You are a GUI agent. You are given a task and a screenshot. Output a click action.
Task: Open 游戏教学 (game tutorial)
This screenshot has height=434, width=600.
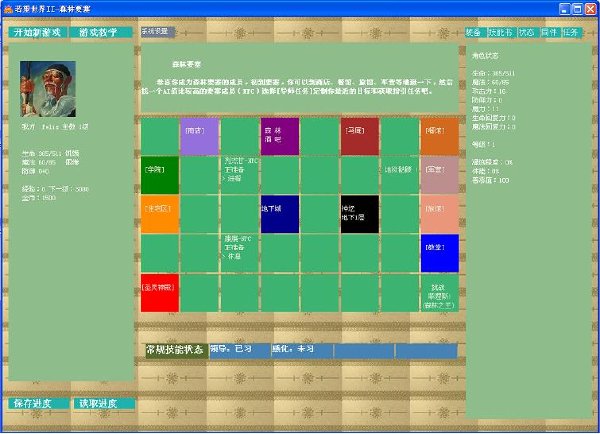[x=101, y=33]
